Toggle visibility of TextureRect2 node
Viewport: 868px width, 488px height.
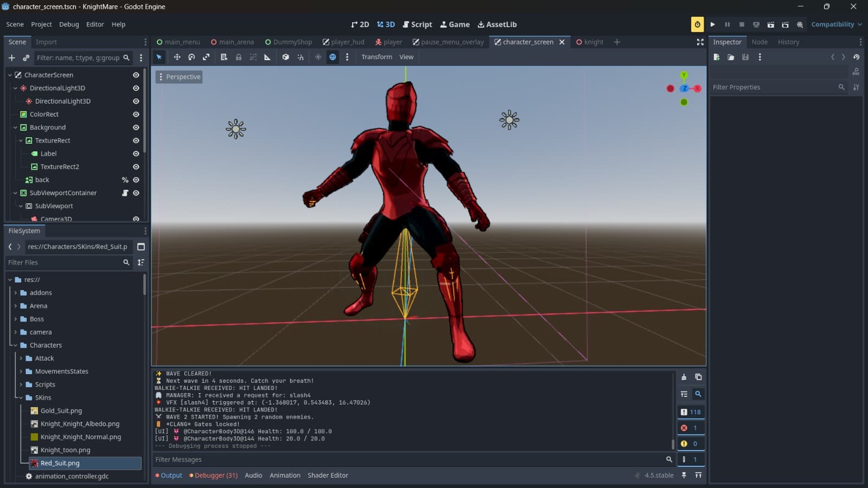(x=136, y=166)
